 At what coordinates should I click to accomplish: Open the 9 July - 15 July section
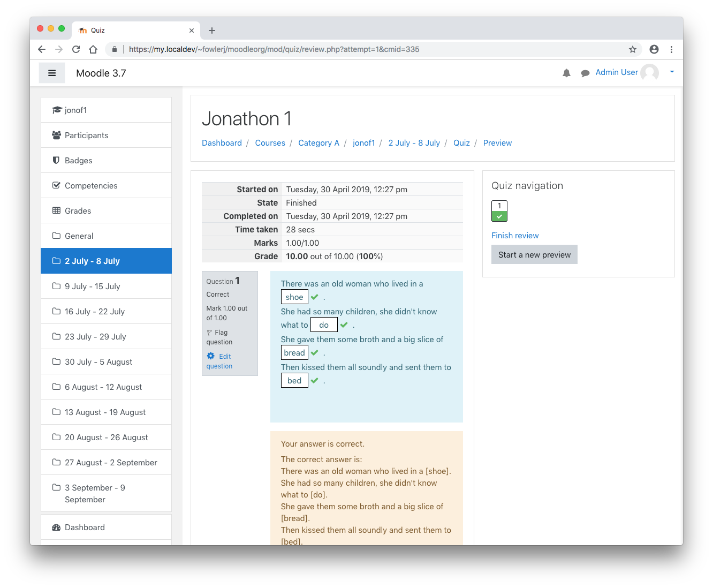(x=106, y=286)
